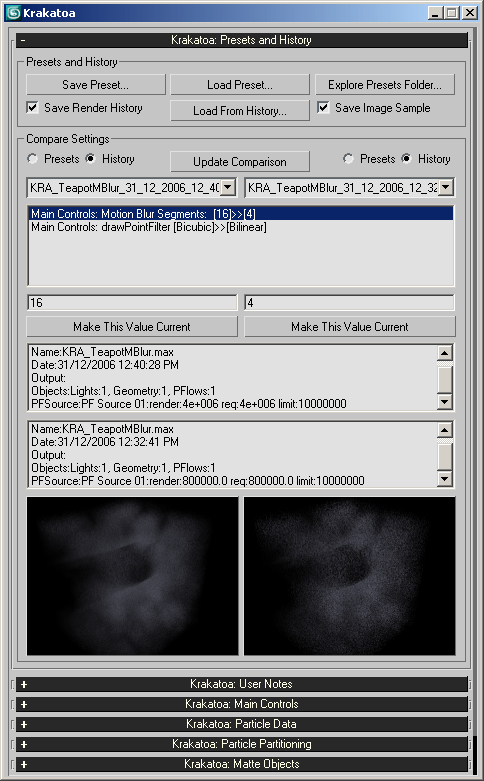Close the Krakatoa window
This screenshot has width=484, height=781.
[470, 13]
